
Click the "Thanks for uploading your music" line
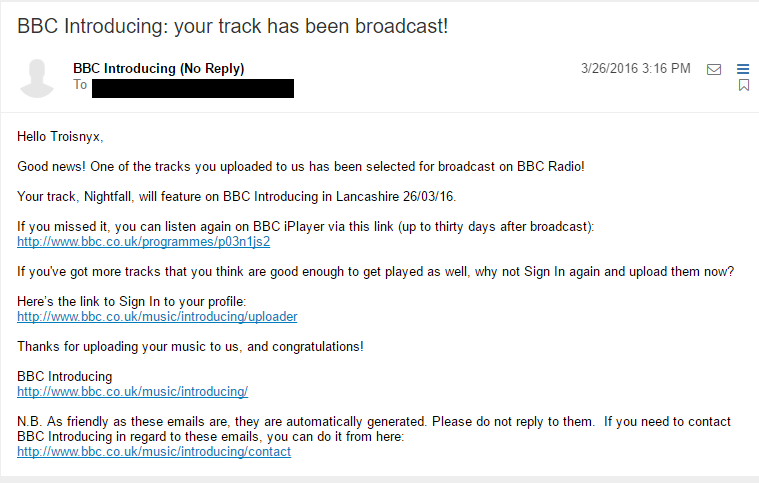(x=190, y=347)
